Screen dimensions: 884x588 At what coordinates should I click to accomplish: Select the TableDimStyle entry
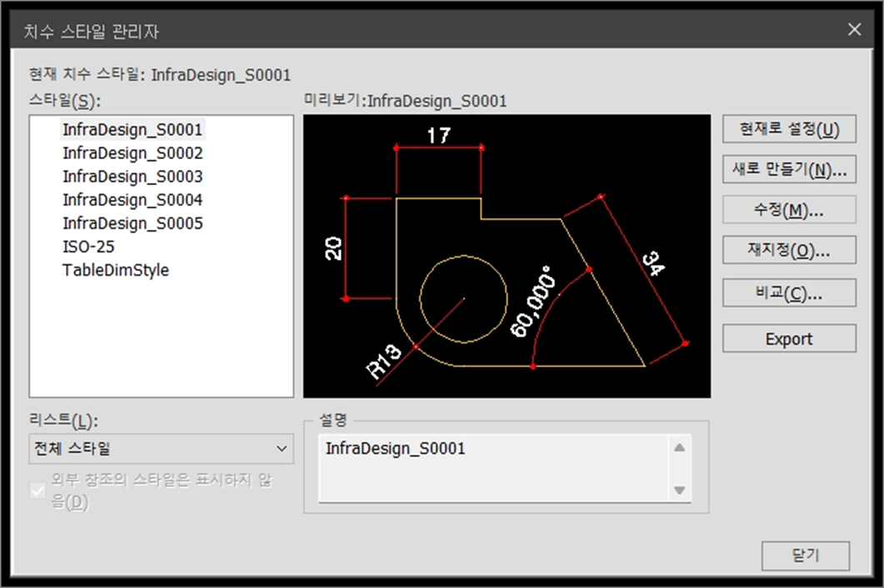pos(116,270)
